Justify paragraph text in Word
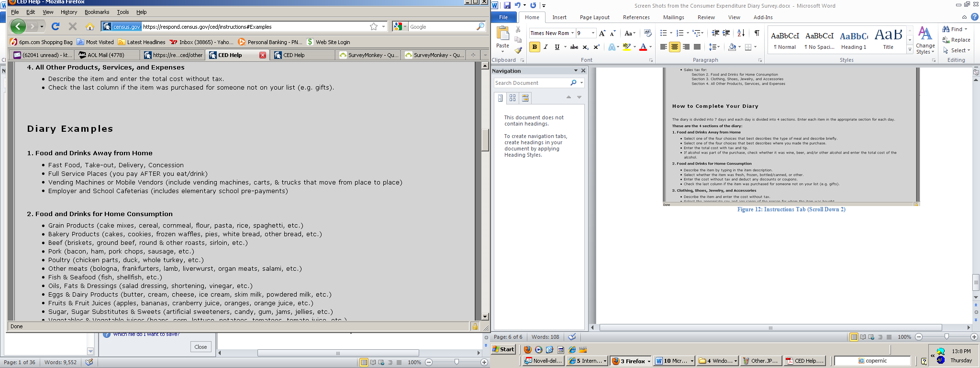980x368 pixels. 697,47
